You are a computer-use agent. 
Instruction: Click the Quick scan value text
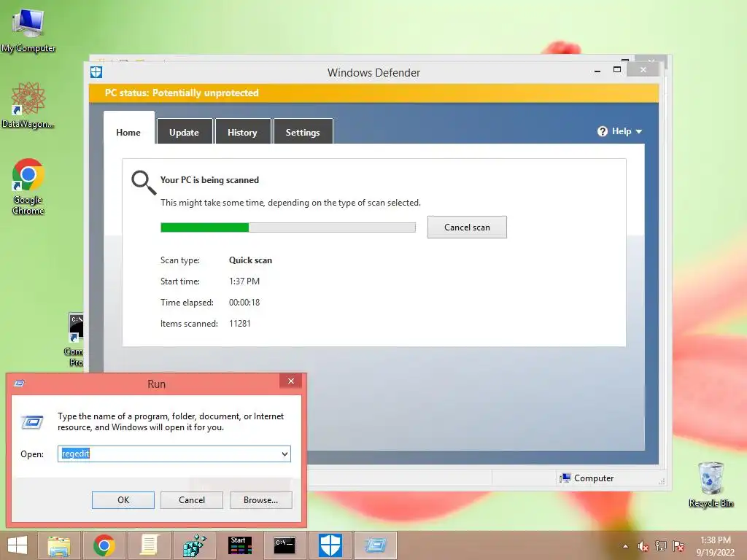(x=251, y=260)
